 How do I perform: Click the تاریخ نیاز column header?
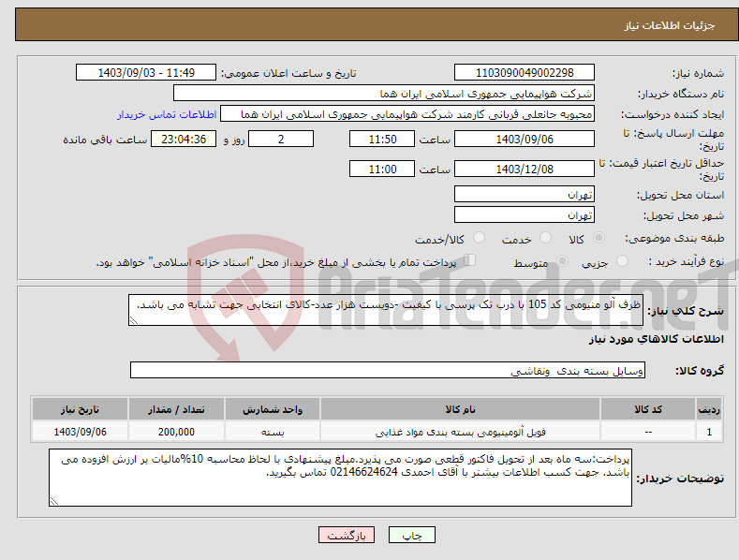coord(80,409)
